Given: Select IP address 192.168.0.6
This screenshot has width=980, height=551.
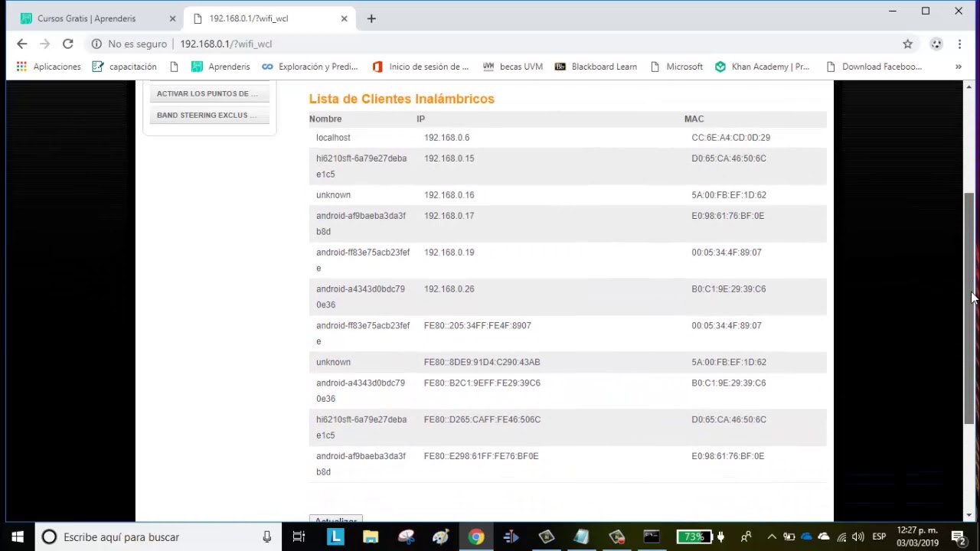Looking at the screenshot, I should click(x=446, y=138).
